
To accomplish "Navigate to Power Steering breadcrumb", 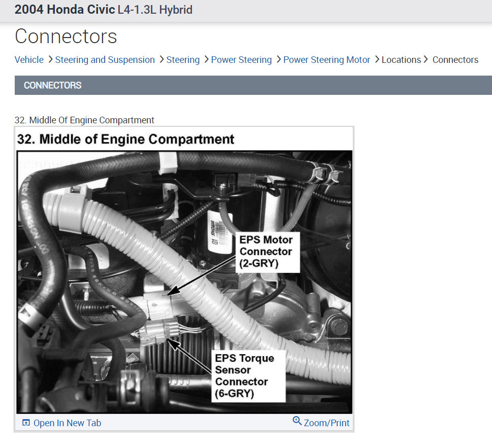I will point(241,59).
